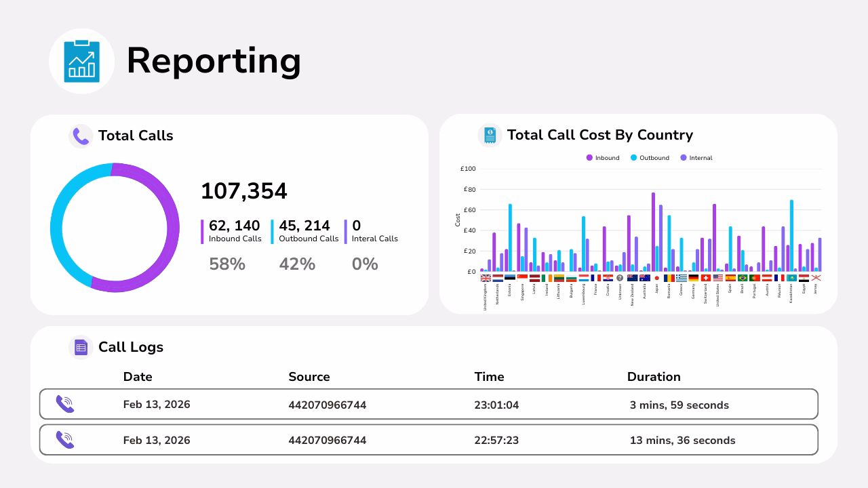Toggle the Outbound series in the legend
The width and height of the screenshot is (868, 488).
click(650, 157)
